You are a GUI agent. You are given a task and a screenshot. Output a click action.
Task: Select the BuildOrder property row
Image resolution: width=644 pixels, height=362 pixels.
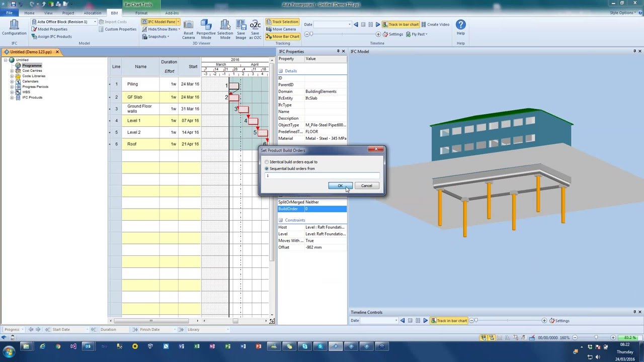coord(312,209)
